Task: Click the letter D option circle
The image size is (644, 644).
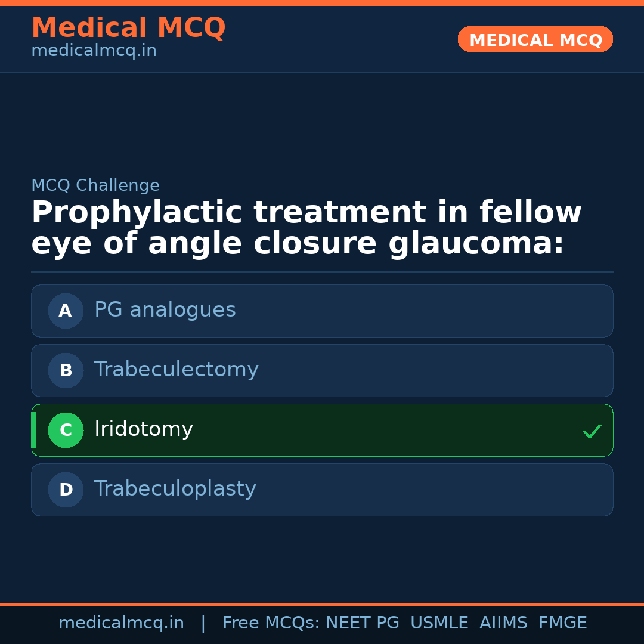Action: pyautogui.click(x=66, y=490)
